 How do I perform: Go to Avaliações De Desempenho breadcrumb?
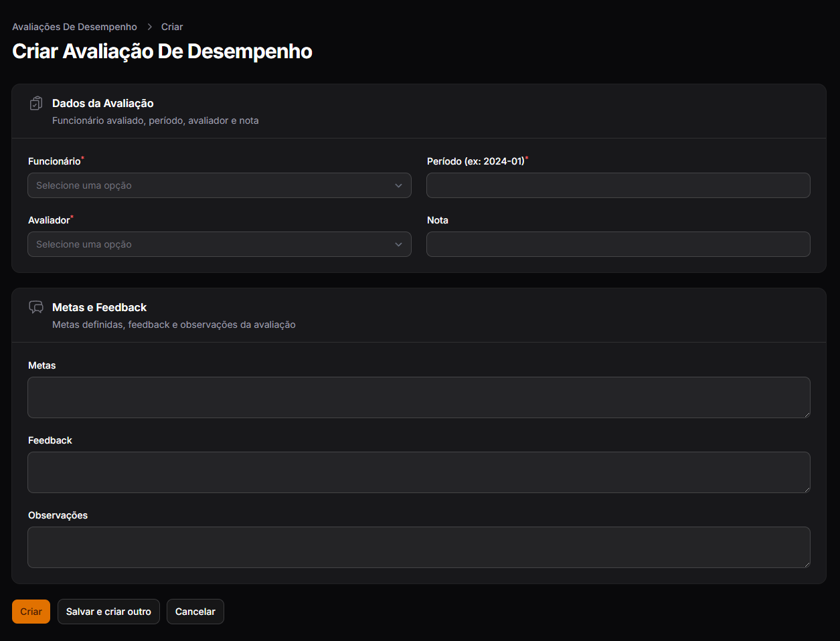pos(74,27)
